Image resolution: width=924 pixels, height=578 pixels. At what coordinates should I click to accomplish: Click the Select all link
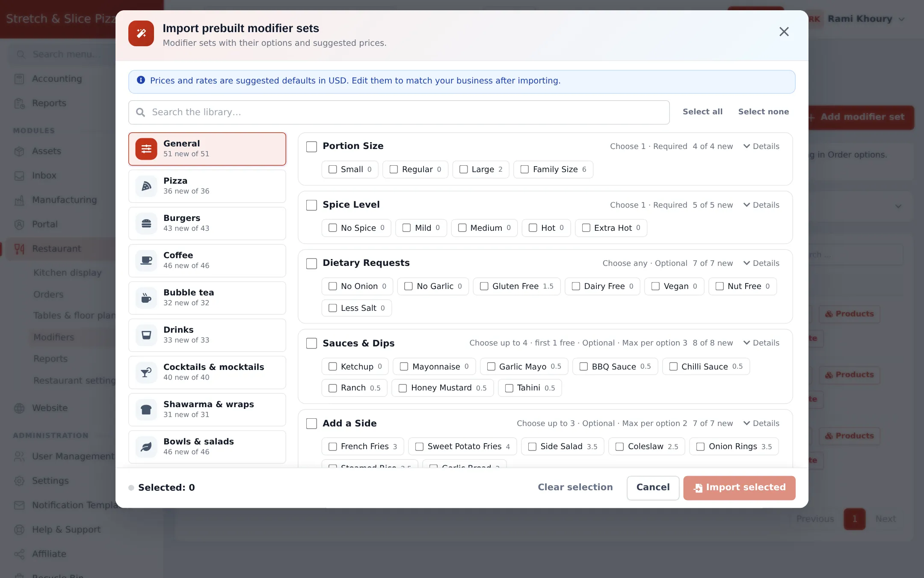point(702,112)
